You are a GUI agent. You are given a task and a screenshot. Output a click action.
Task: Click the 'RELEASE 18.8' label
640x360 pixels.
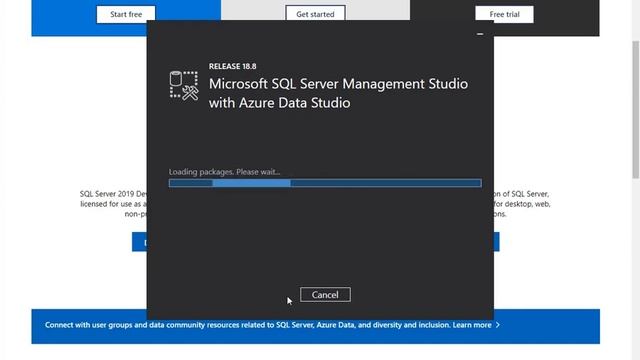coord(233,66)
